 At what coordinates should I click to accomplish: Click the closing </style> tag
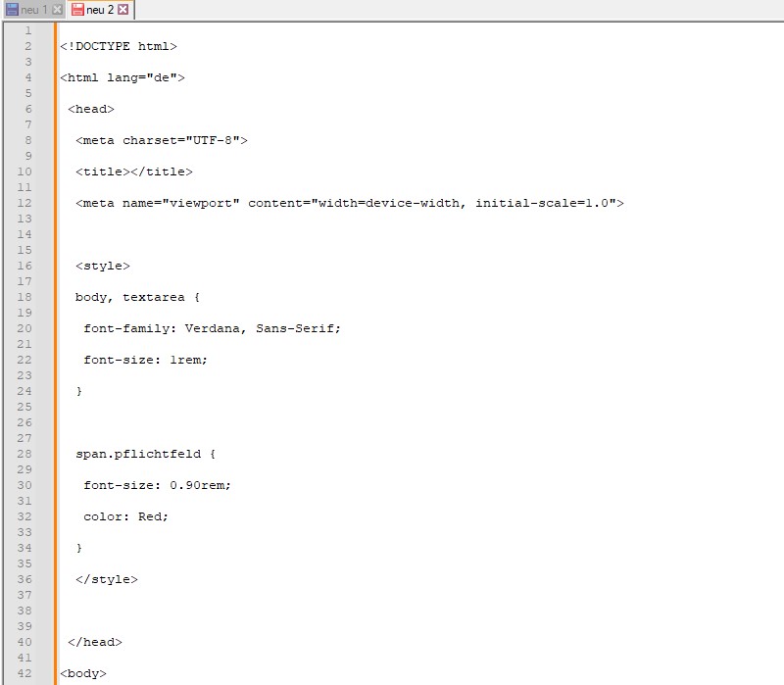coord(107,579)
